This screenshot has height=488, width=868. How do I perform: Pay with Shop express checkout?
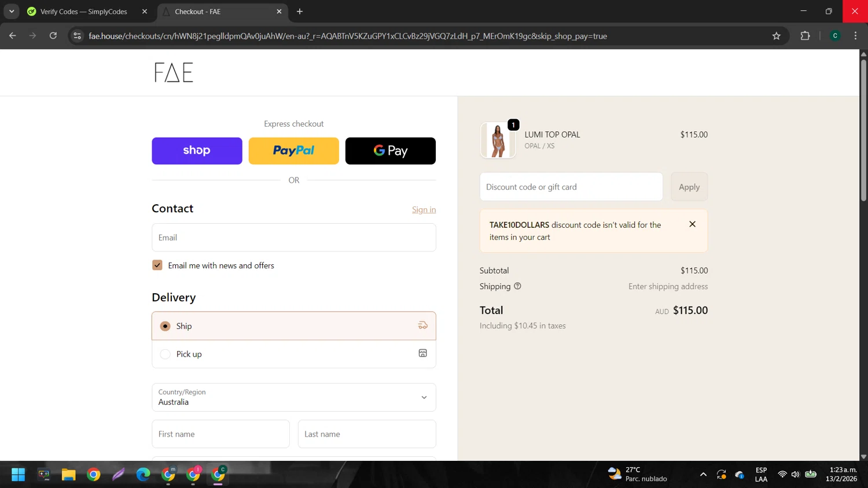pos(197,151)
